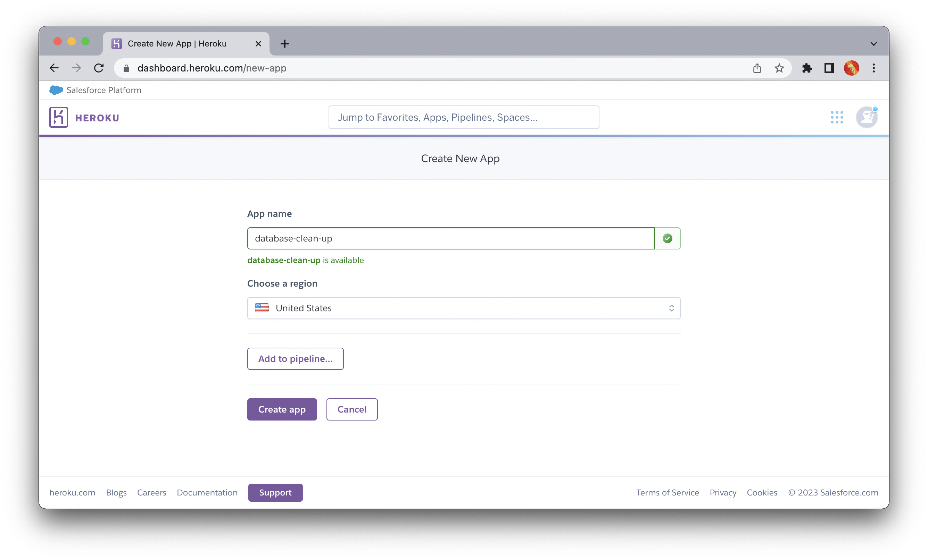
Task: Click the green name availability checkmark
Action: point(668,238)
